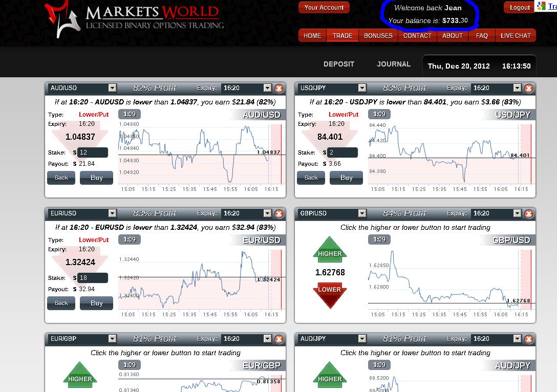Open the DEPOSIT tab
557x392 pixels.
339,64
